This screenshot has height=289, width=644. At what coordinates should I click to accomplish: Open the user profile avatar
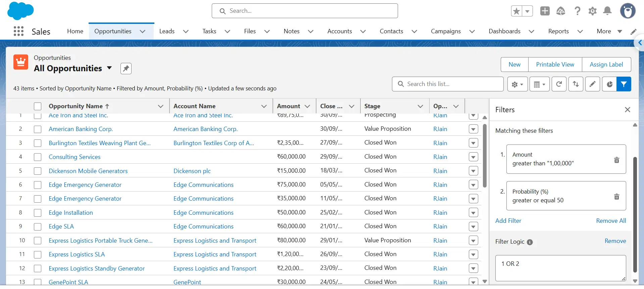(x=628, y=11)
